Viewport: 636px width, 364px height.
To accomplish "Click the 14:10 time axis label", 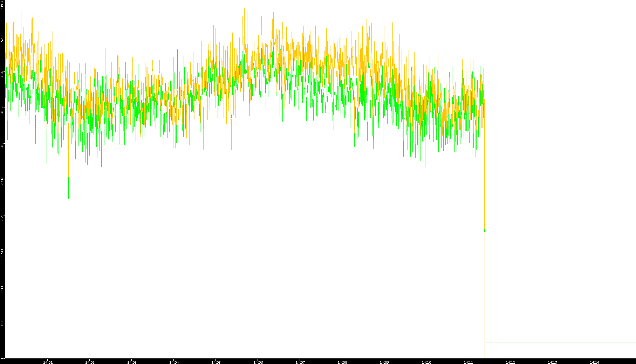I will click(x=426, y=362).
